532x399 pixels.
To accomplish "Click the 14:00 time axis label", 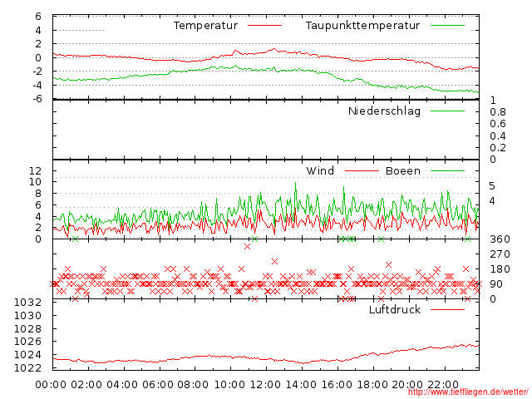I will click(x=301, y=385).
